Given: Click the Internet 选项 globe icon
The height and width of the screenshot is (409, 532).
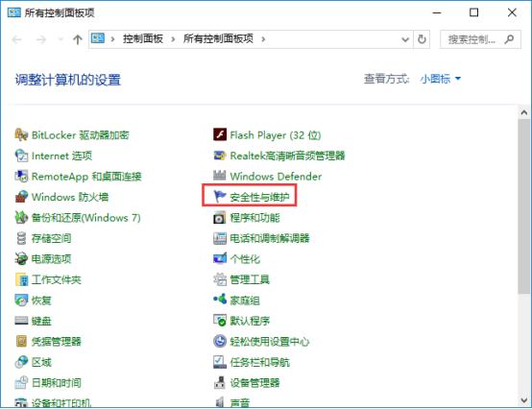Looking at the screenshot, I should (x=21, y=156).
